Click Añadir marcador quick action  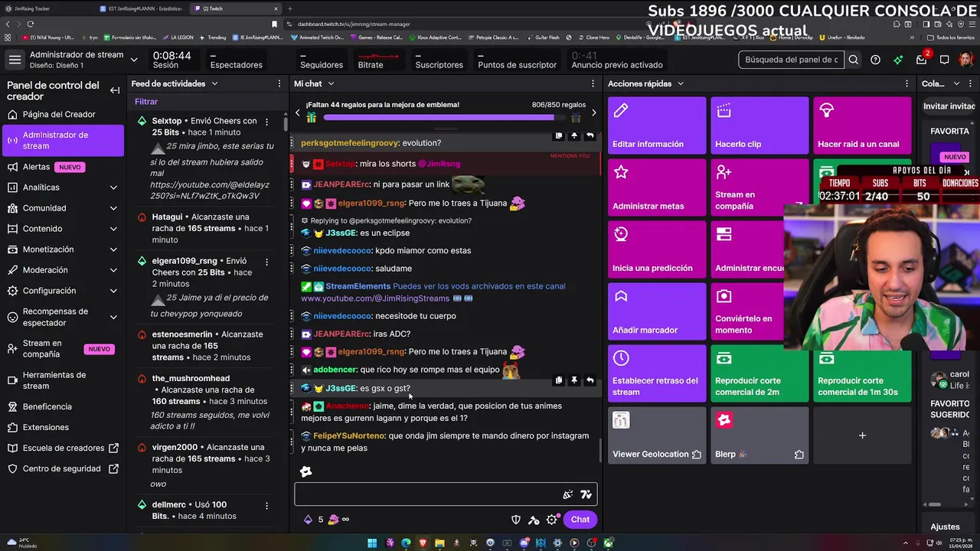click(657, 311)
